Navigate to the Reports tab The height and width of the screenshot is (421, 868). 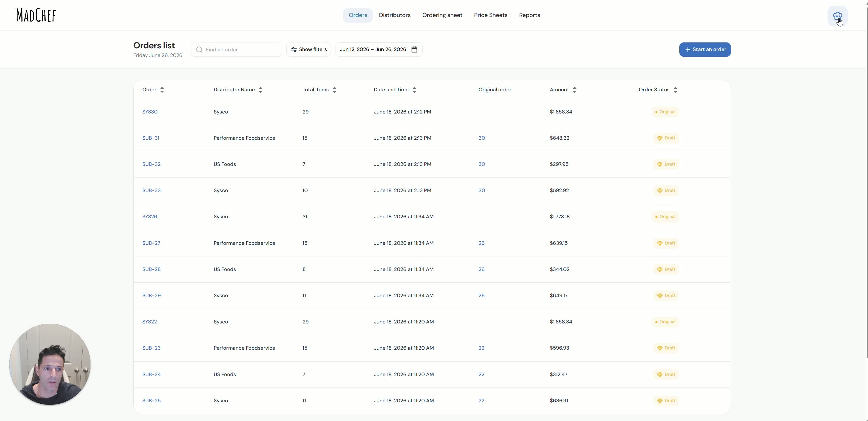point(529,15)
